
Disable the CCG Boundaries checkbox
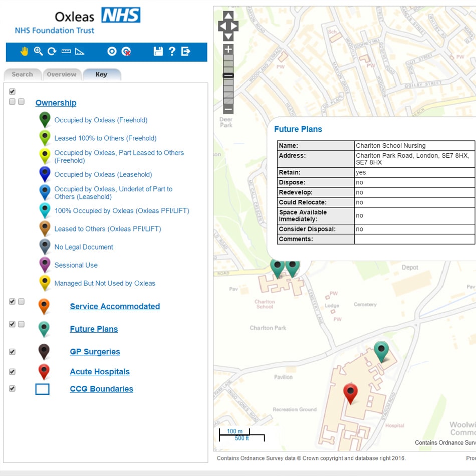pos(12,388)
